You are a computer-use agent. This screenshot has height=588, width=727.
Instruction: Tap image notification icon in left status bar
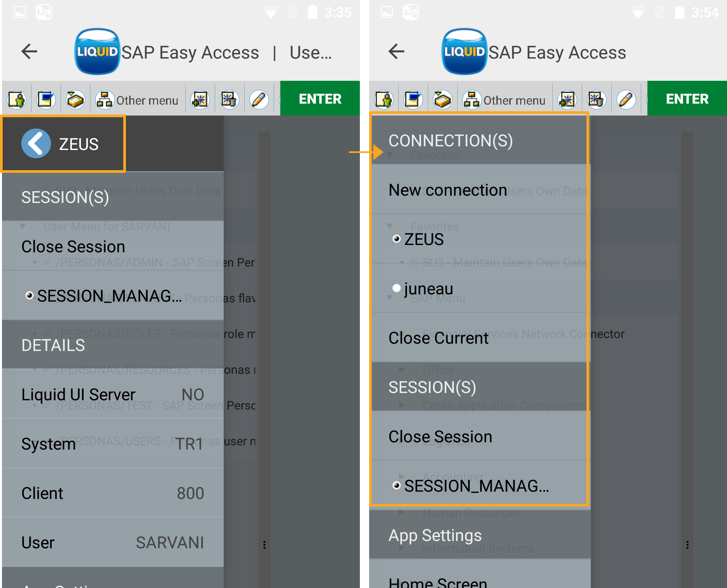tap(20, 13)
